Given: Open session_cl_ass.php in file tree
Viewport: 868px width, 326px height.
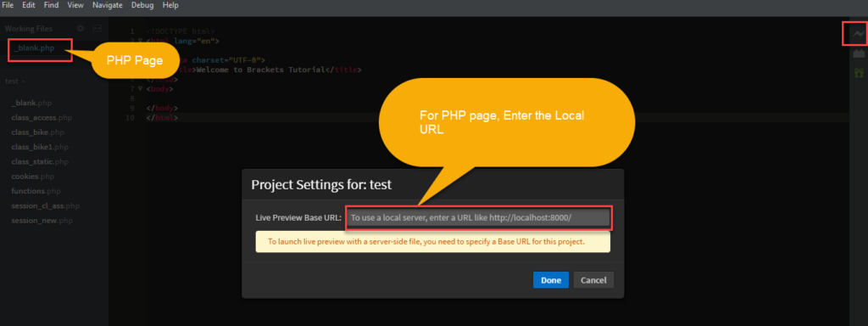Looking at the screenshot, I should (46, 206).
